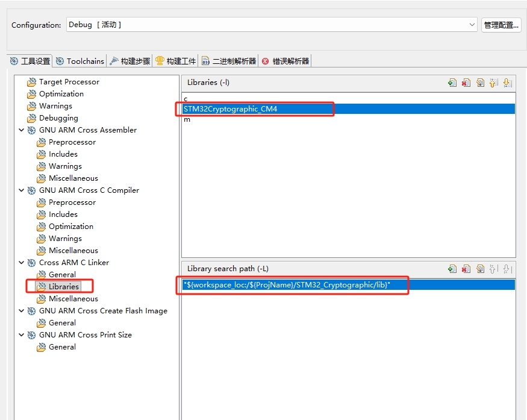Select the STM32_Cryptographic/lib search path entry
This screenshot has width=527, height=420.
coord(349,285)
